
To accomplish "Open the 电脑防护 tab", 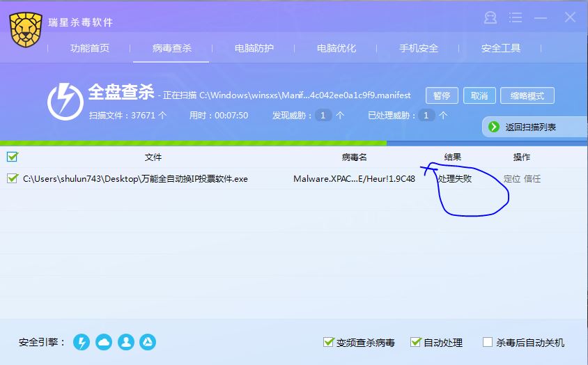I will click(x=254, y=48).
